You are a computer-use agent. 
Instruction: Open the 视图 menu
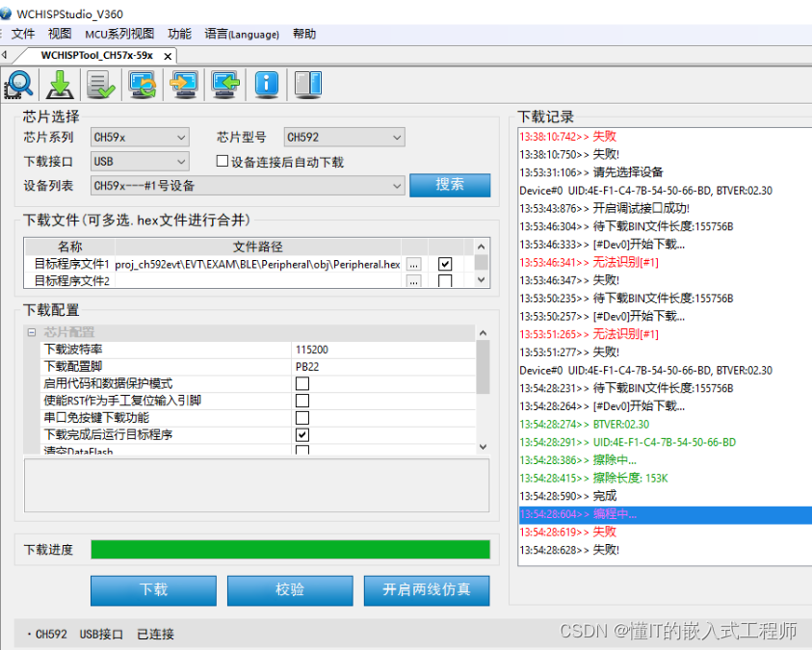tap(60, 34)
